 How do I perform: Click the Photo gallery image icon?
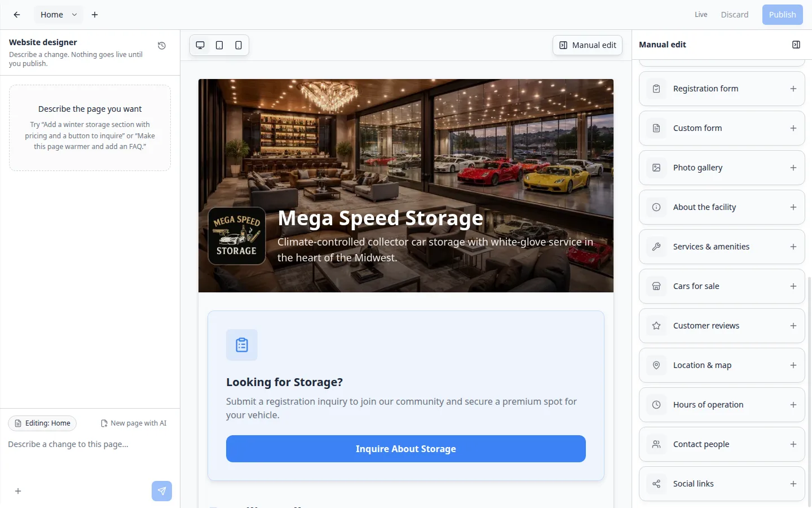tap(656, 168)
